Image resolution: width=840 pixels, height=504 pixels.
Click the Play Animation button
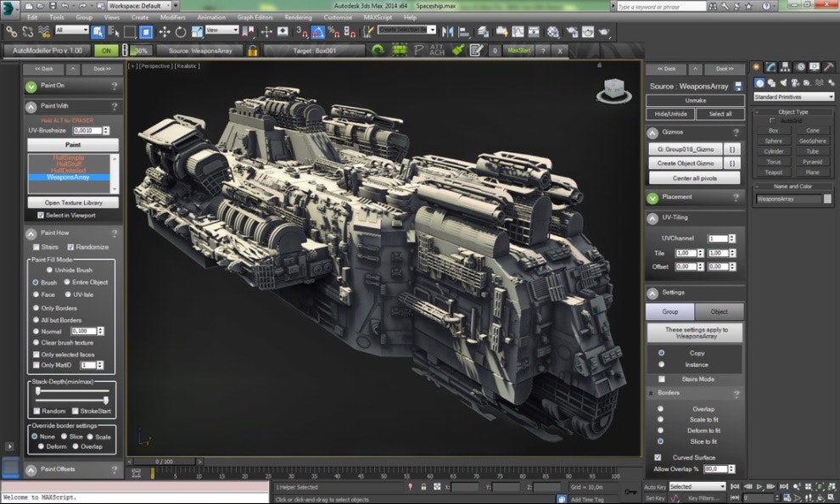(x=759, y=487)
